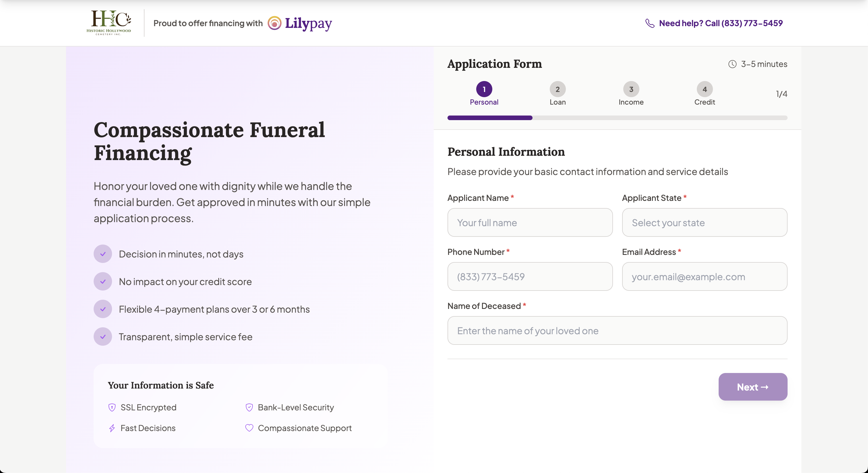This screenshot has height=473, width=868.
Task: Click checkmark beside Transparent, simple service fee
Action: 103,337
